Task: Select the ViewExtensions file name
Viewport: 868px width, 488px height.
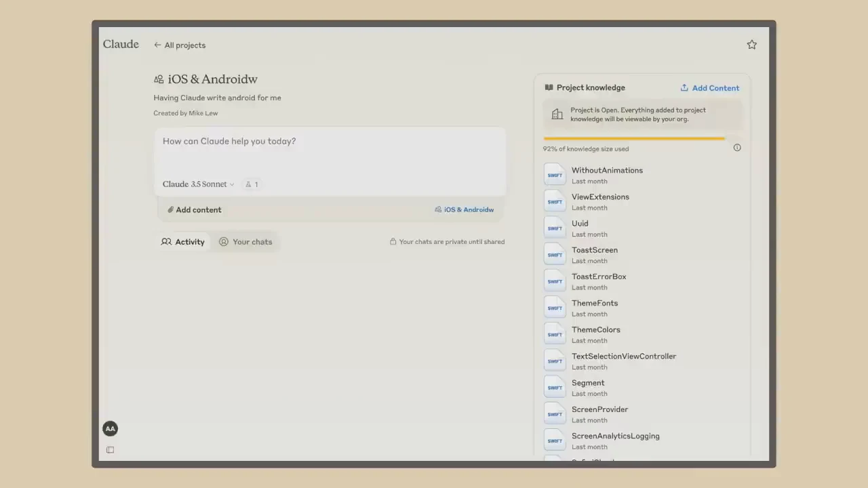Action: [600, 197]
